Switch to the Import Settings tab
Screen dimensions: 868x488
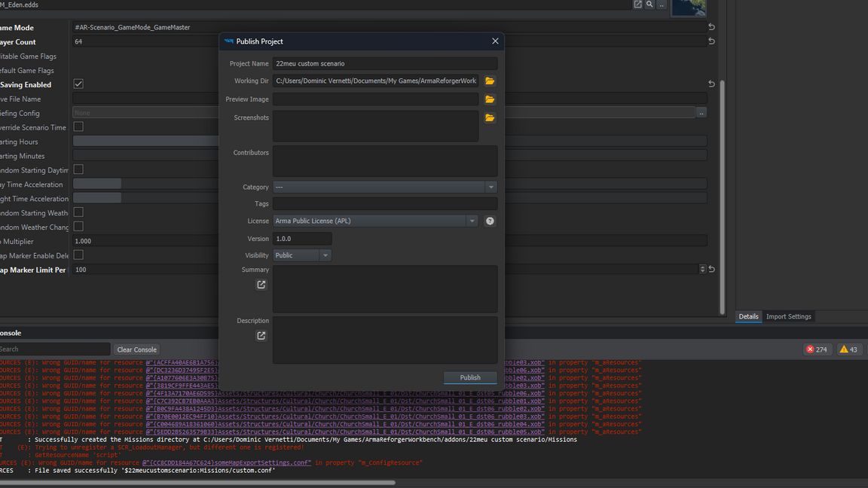[788, 316]
